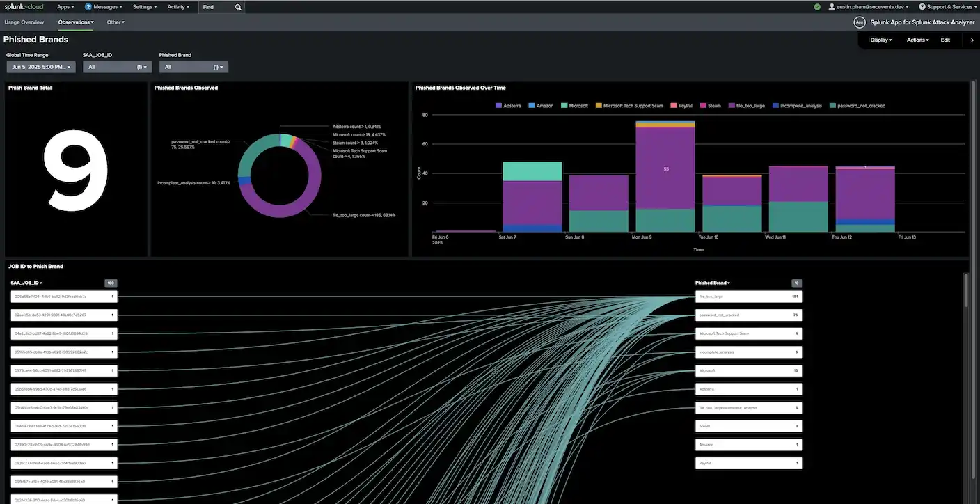Open the Actions menu
This screenshot has width=980, height=504.
(x=917, y=40)
